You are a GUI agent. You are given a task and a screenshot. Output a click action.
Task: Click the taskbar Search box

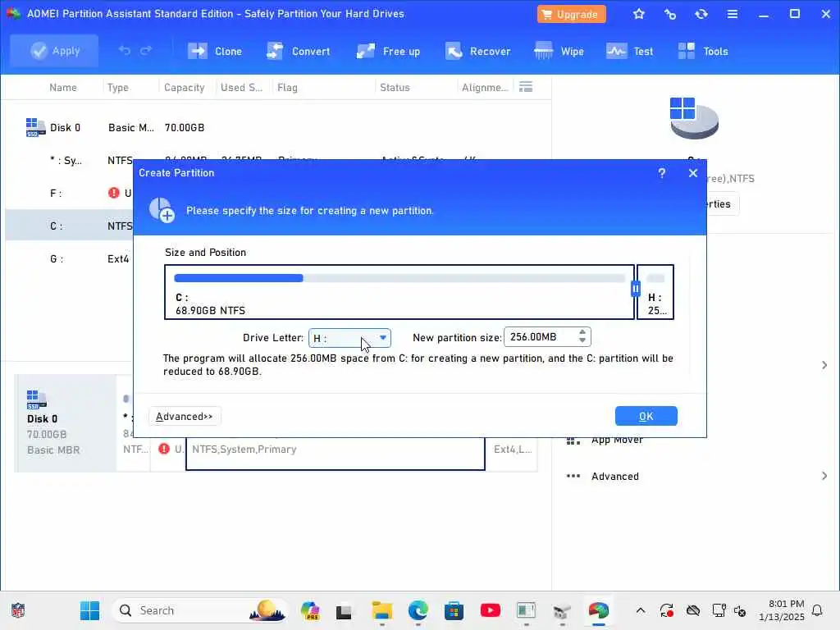(x=200, y=610)
